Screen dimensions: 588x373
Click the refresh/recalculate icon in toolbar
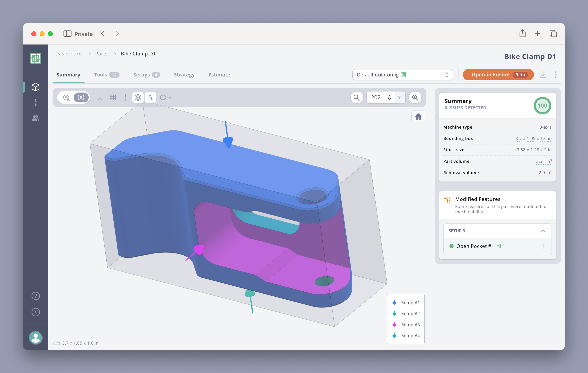(163, 98)
